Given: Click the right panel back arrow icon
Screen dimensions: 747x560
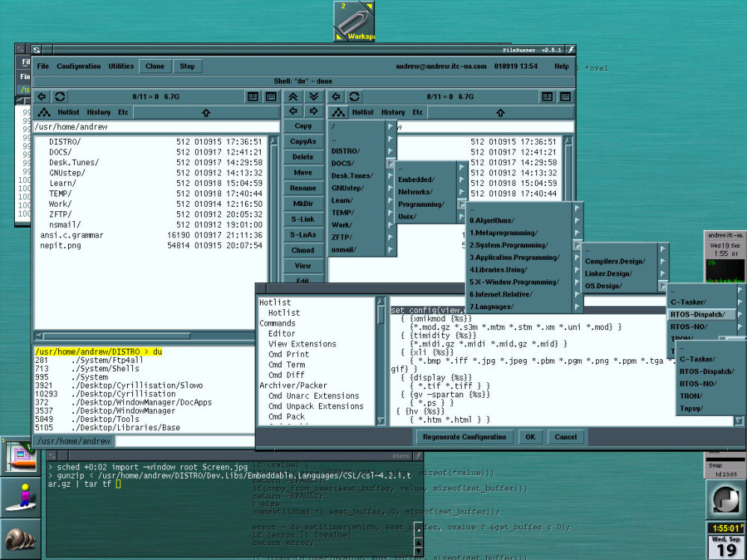Looking at the screenshot, I should [x=336, y=96].
